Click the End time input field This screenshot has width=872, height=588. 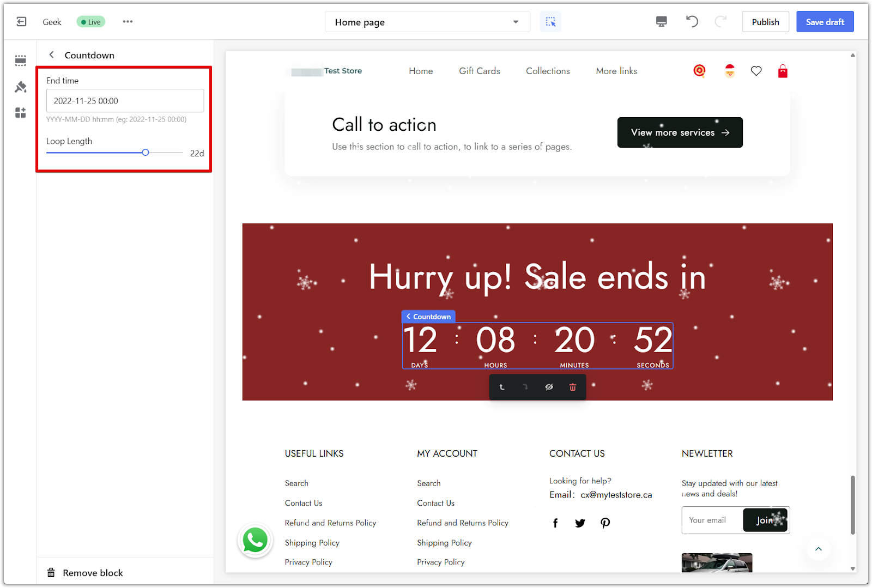tap(125, 101)
